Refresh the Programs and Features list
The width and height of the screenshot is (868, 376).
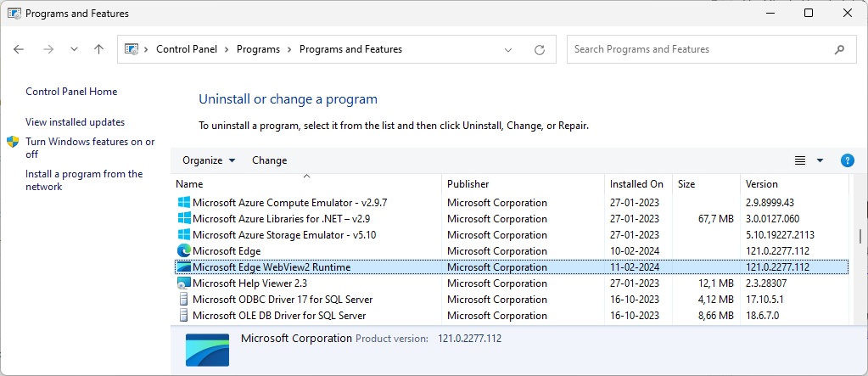539,49
